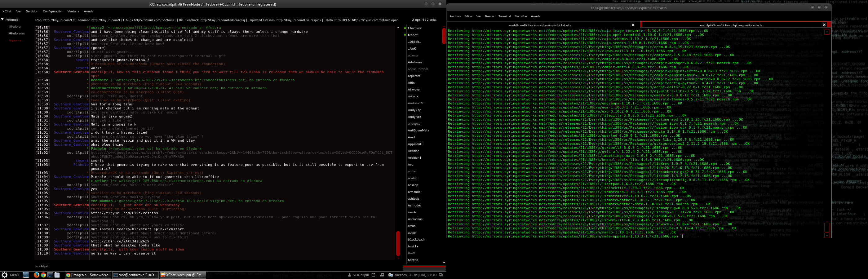
Task: Collapse the freenode server tree
Action: [x=2, y=20]
